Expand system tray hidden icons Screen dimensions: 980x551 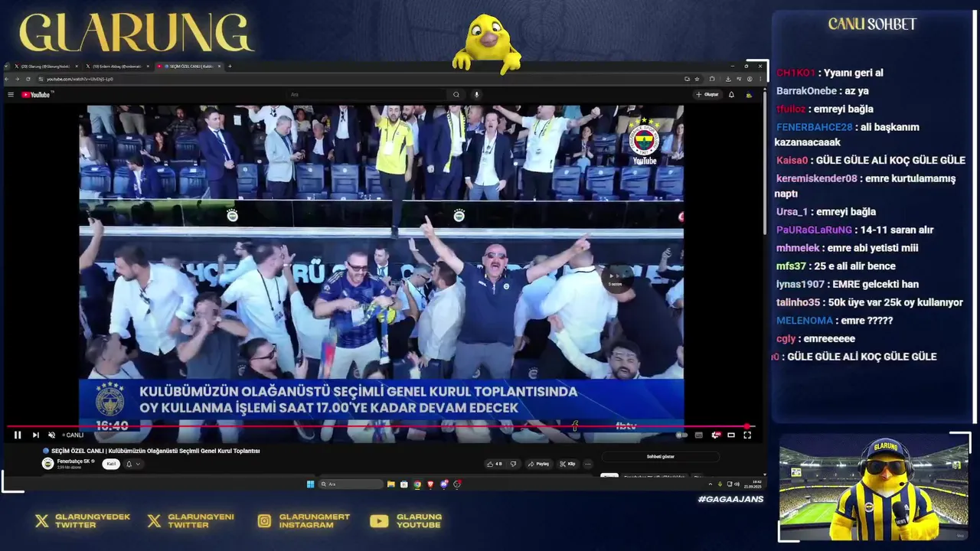710,484
